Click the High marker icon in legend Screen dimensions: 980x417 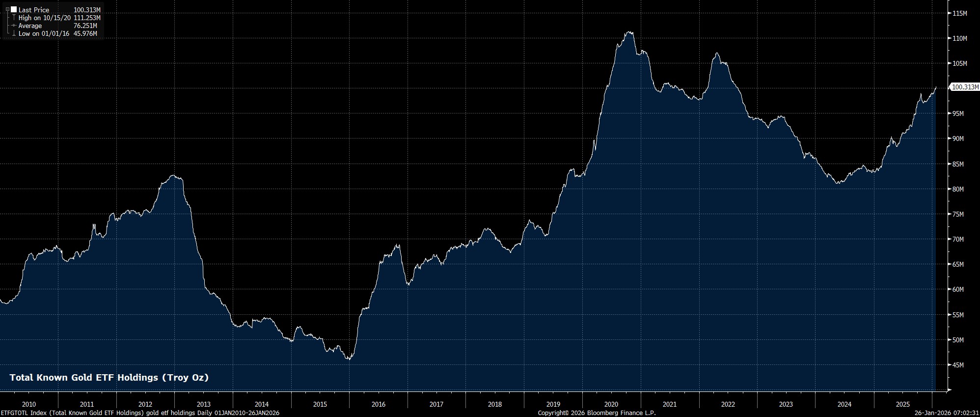click(14, 18)
